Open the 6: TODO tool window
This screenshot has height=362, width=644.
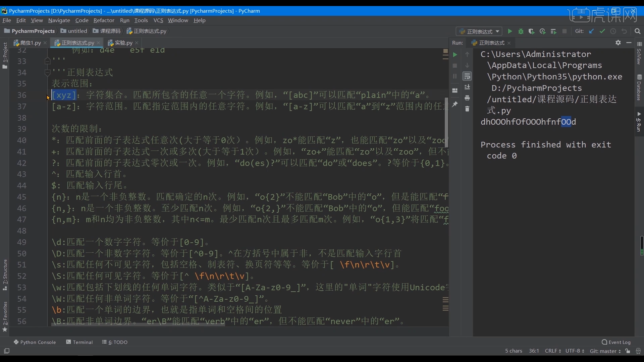click(x=115, y=342)
